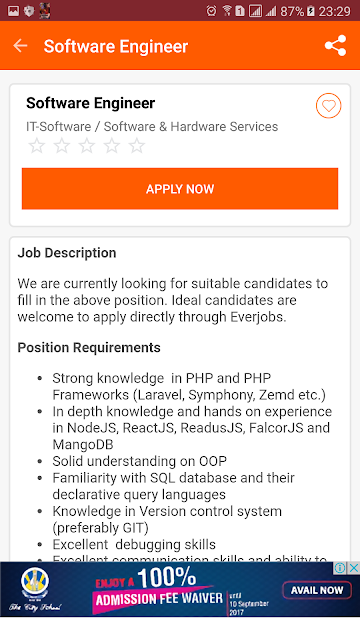This screenshot has width=360, height=640.
Task: Rate with the third star
Action: [87, 146]
